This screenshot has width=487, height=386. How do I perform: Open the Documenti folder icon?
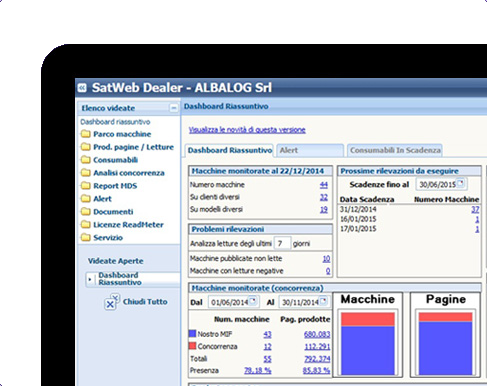(86, 211)
